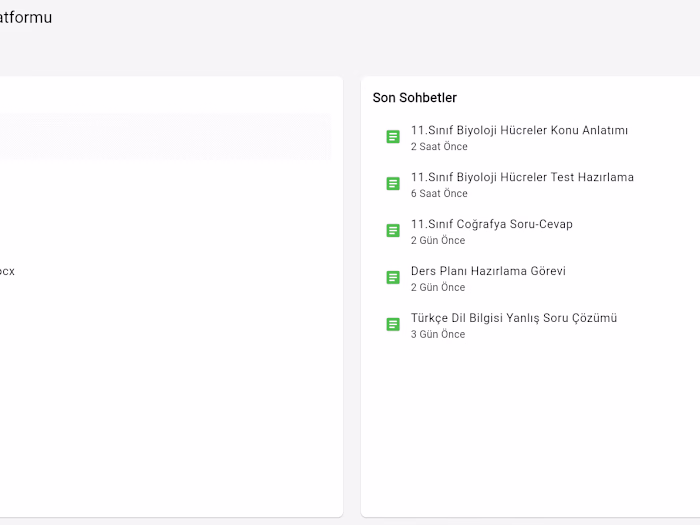Click the Son Sohbetler heading

pyautogui.click(x=414, y=98)
